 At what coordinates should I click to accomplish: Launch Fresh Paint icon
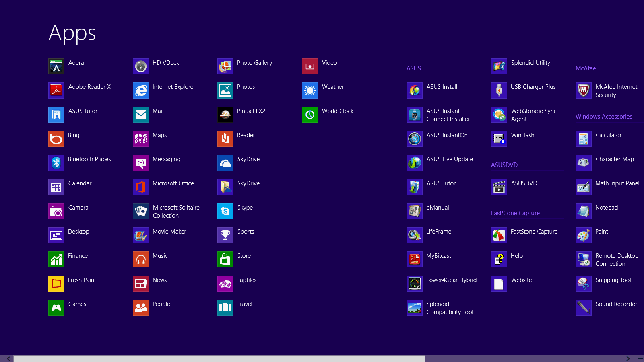[x=56, y=284]
